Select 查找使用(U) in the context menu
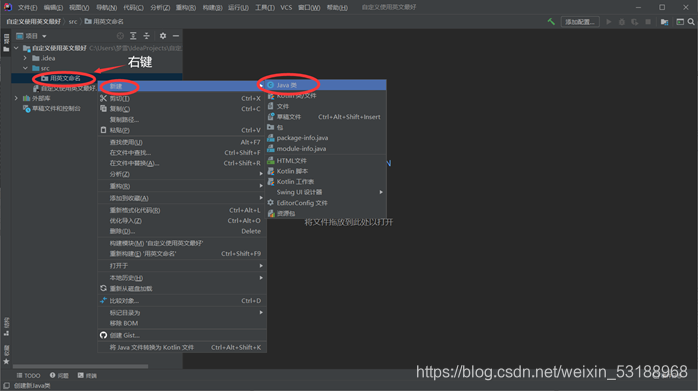Screen dimensions: 698x391 182,143
